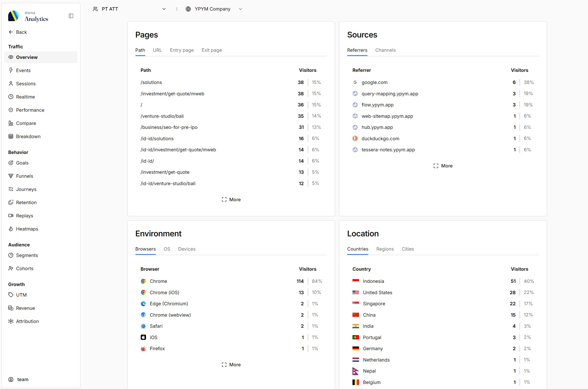
Task: Switch to the URL tab in Pages
Action: [157, 50]
